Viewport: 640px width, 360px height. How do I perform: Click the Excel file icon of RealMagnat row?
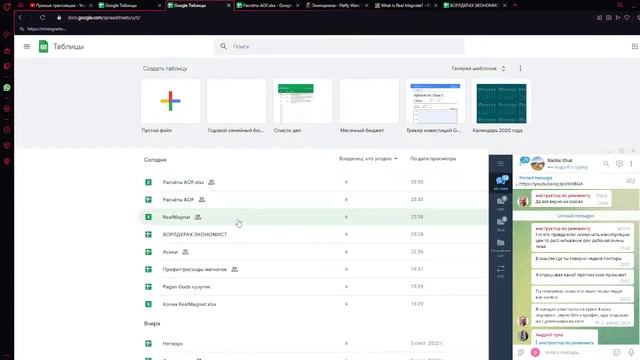[149, 217]
